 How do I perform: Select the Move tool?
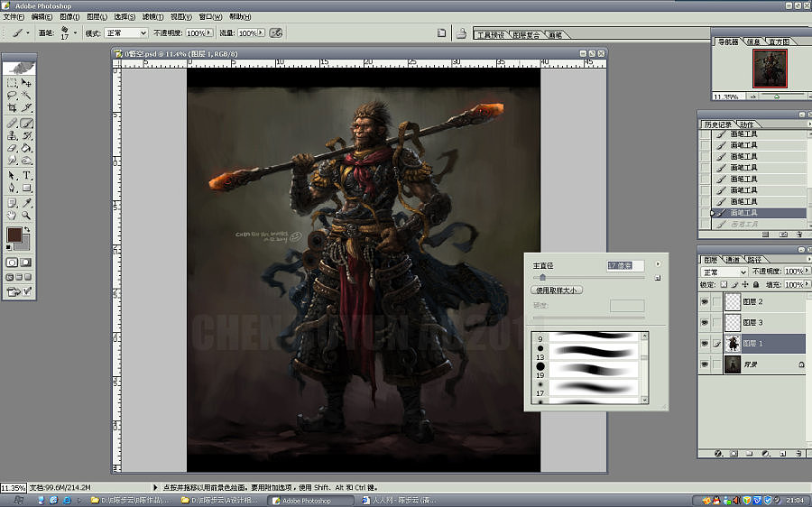(27, 82)
